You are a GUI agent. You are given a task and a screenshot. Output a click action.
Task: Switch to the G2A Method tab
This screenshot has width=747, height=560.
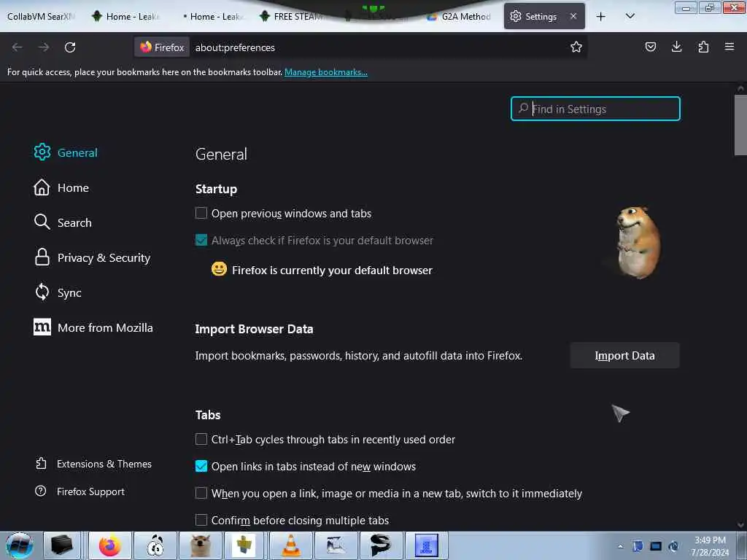pyautogui.click(x=460, y=16)
